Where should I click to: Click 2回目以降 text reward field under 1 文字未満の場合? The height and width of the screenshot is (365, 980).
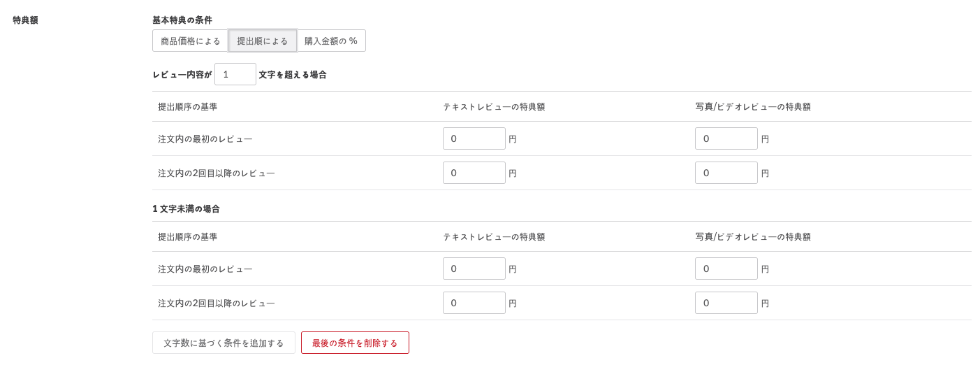point(474,303)
